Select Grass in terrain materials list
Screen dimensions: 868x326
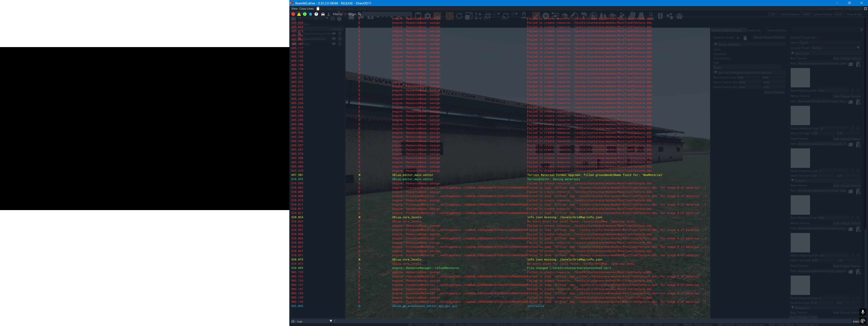(717, 49)
